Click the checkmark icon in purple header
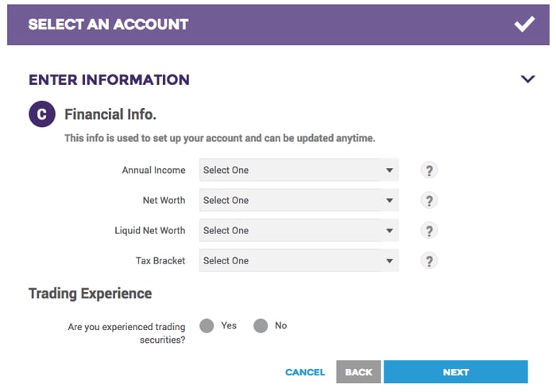Image resolution: width=556 pixels, height=392 pixels. [x=524, y=24]
